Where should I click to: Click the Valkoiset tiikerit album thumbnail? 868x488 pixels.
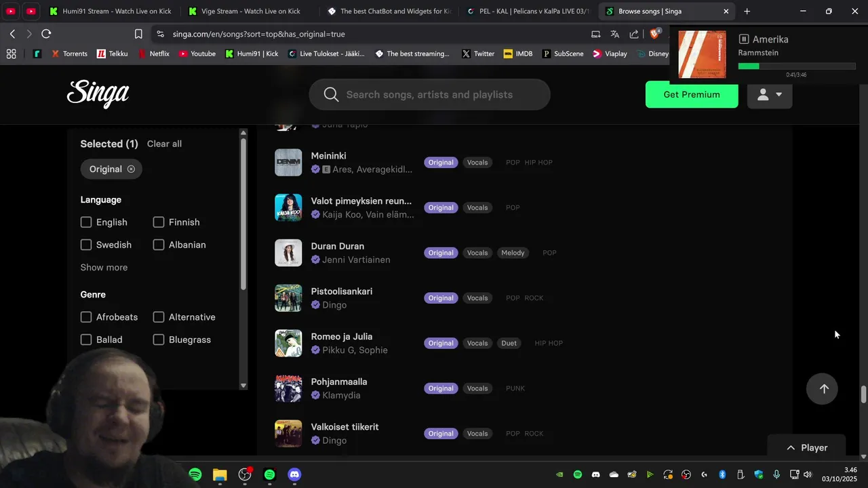pyautogui.click(x=288, y=434)
